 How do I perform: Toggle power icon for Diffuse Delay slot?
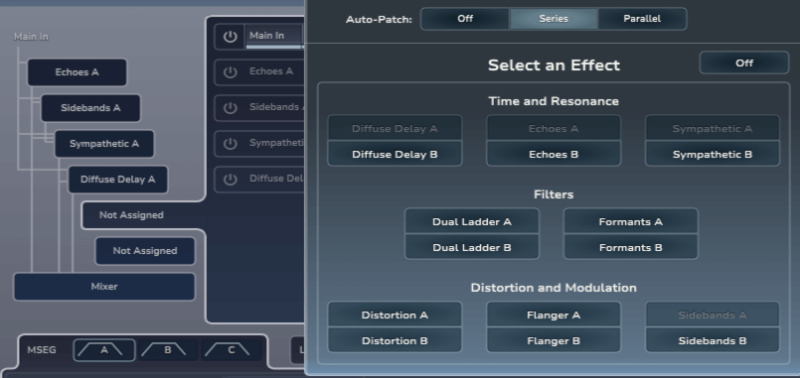click(x=230, y=179)
